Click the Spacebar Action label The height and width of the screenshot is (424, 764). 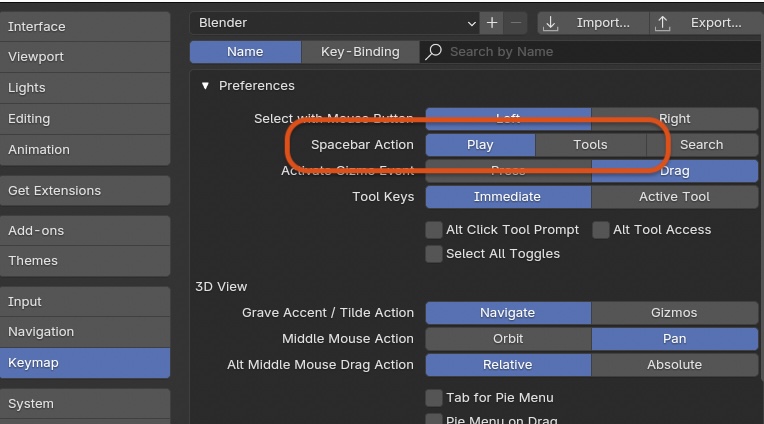(x=362, y=145)
